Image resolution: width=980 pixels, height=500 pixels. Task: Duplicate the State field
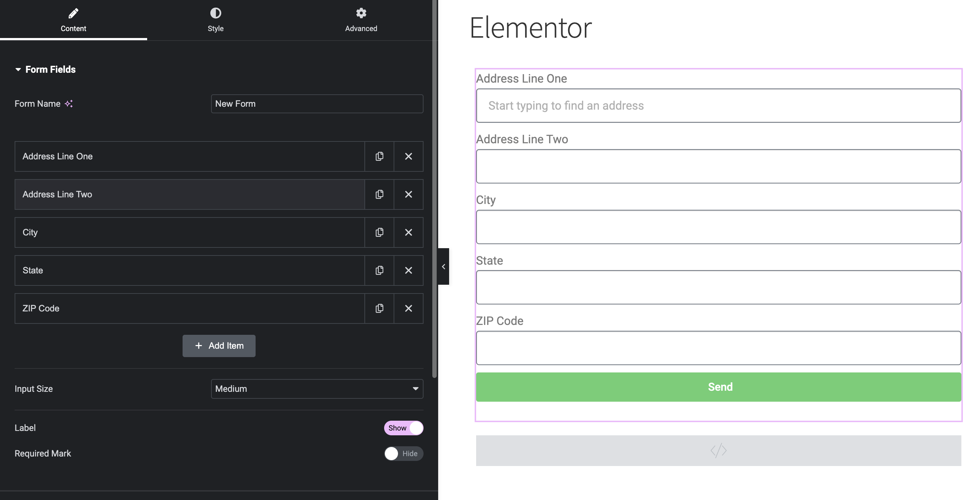pyautogui.click(x=379, y=270)
